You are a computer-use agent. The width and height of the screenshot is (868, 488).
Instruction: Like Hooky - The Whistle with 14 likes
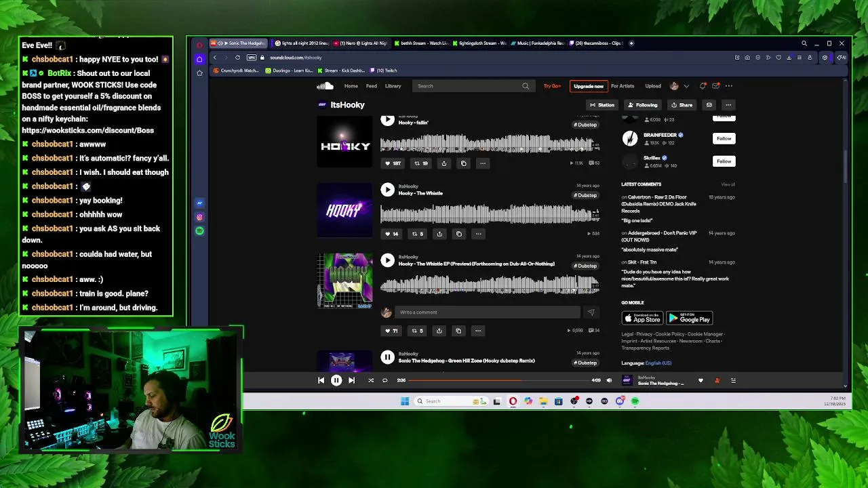coord(392,234)
